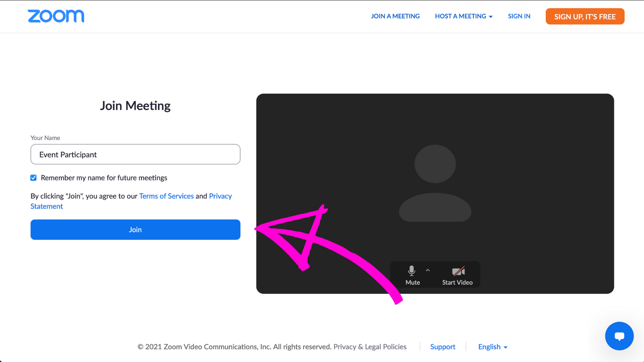Open the Host a Meeting dropdown
Image resolution: width=644 pixels, height=362 pixels.
pos(464,16)
